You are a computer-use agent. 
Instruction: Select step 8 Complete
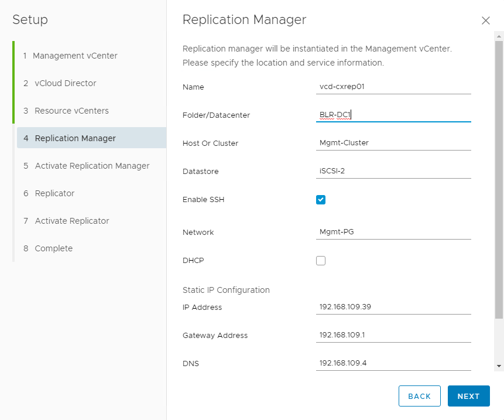pos(54,248)
